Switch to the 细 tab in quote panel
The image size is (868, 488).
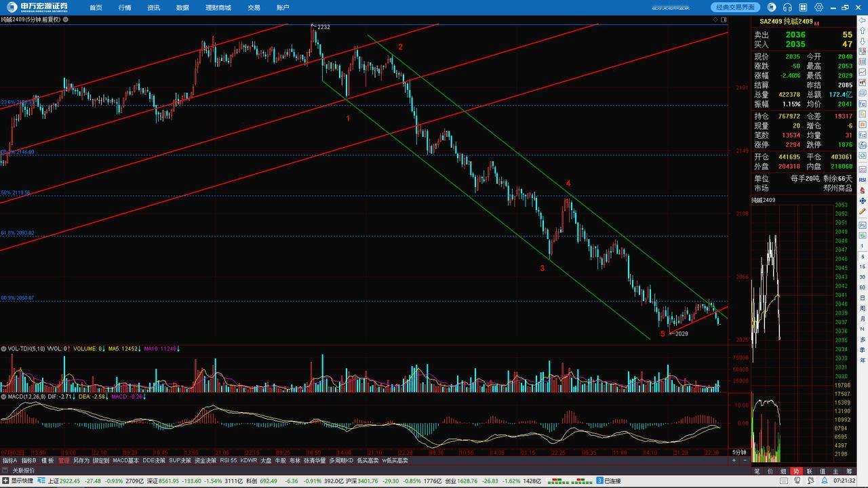[783, 471]
